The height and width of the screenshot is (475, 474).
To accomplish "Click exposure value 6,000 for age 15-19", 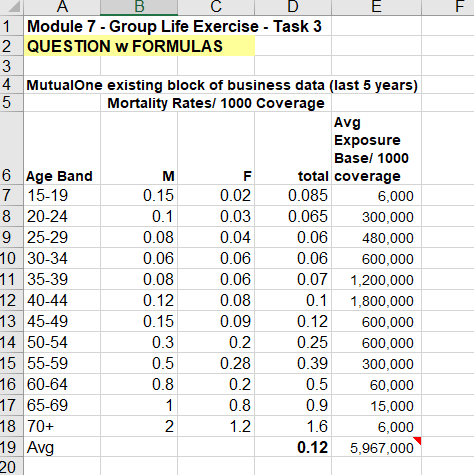I will pos(376,195).
